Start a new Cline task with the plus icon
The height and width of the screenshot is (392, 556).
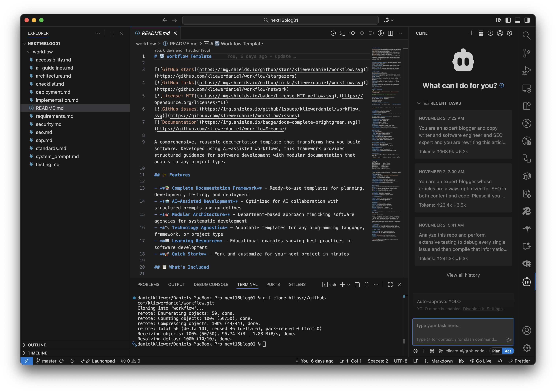[471, 33]
